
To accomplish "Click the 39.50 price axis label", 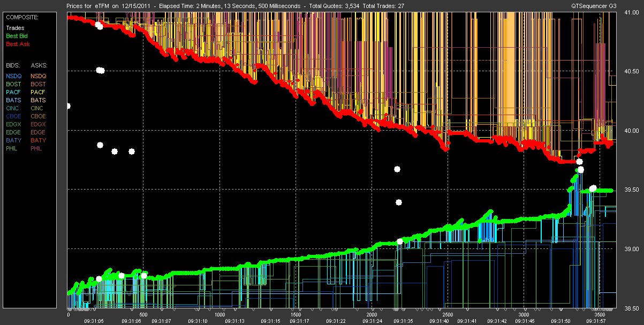I will [632, 190].
